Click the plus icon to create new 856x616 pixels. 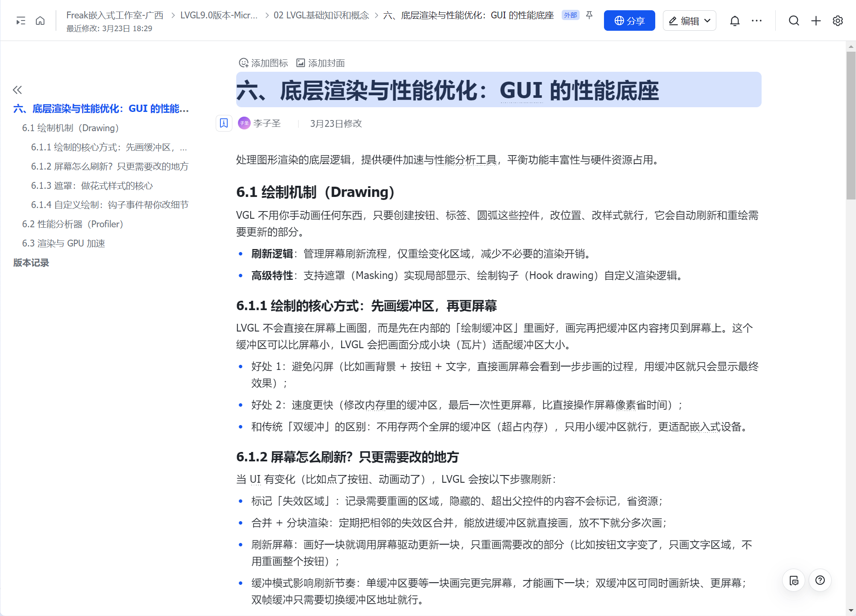click(x=816, y=21)
